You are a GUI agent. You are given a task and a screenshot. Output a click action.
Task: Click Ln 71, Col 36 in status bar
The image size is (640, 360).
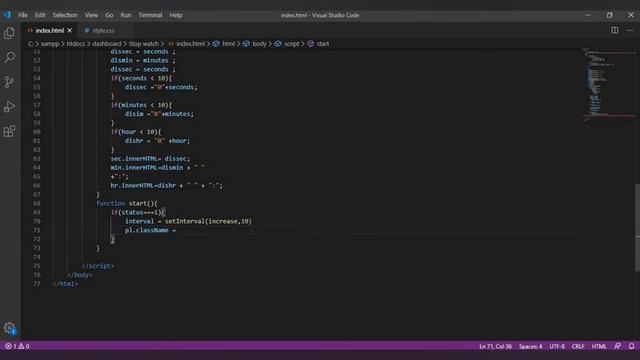tap(495, 346)
